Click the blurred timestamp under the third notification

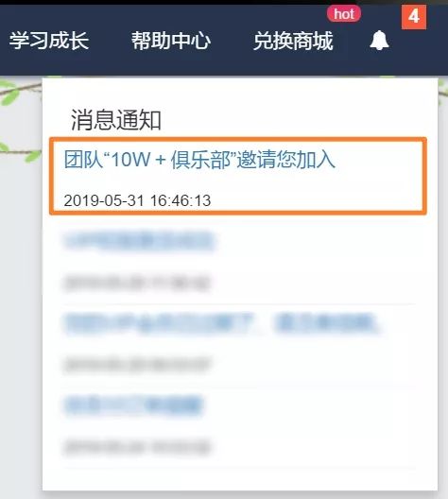coord(137,365)
